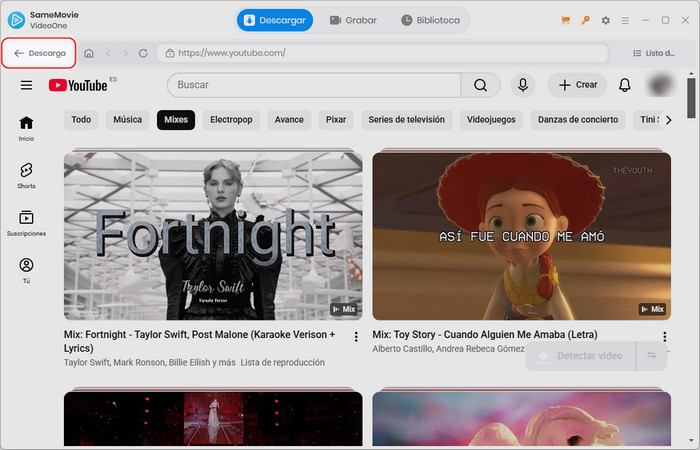Select the Electropop filter chip

tap(231, 120)
